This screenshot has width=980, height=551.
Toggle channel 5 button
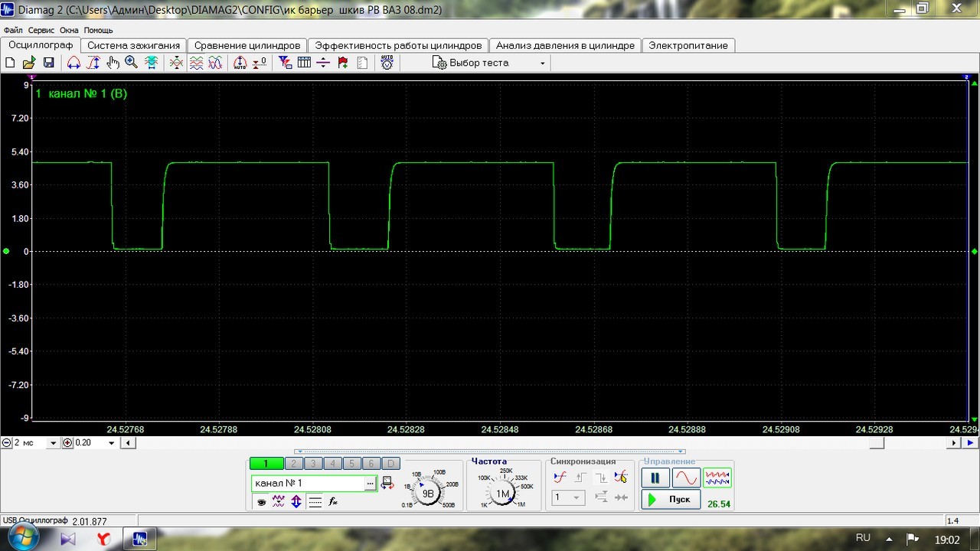[x=351, y=463]
